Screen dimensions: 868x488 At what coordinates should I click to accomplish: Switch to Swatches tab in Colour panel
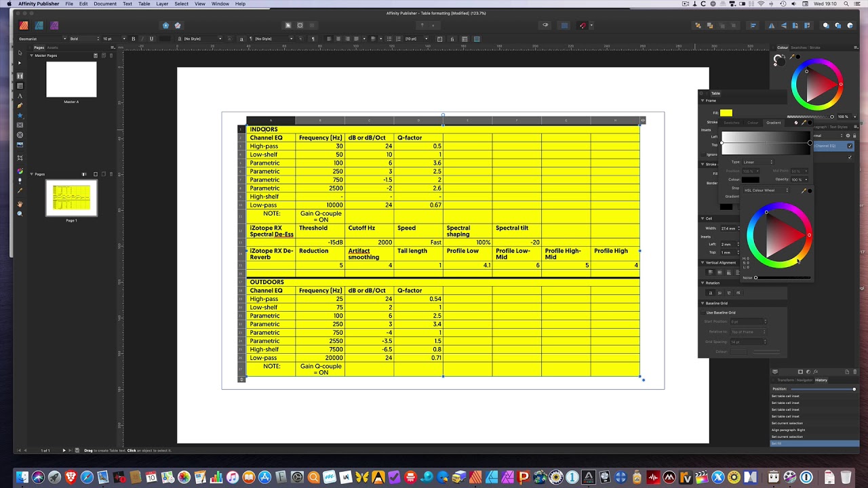(x=799, y=47)
